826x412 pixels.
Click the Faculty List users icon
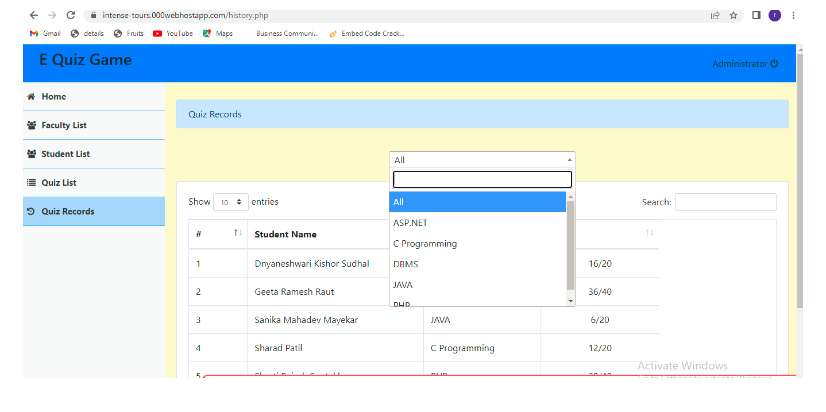[x=31, y=125]
